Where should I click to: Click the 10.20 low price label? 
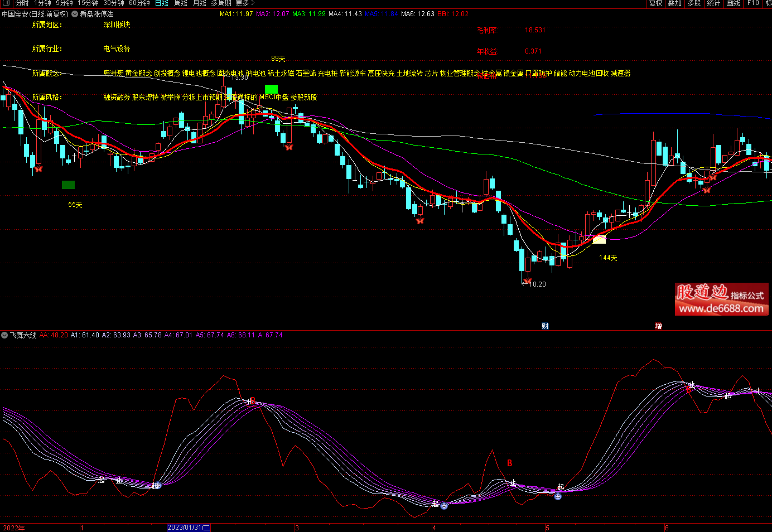(x=537, y=284)
